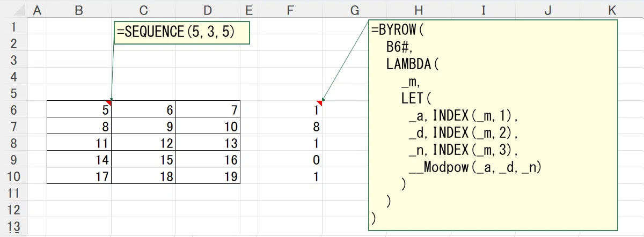Click cell D7 containing 10
Screen dimensions: 644x237
pos(208,127)
